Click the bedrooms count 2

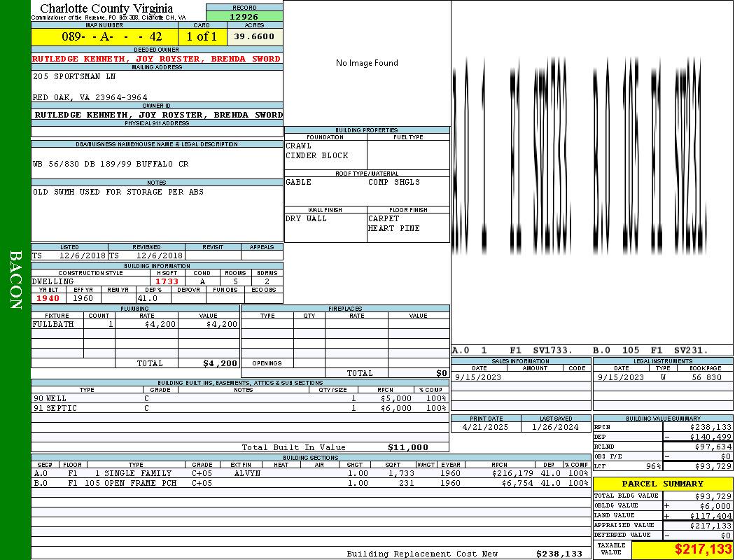click(267, 281)
